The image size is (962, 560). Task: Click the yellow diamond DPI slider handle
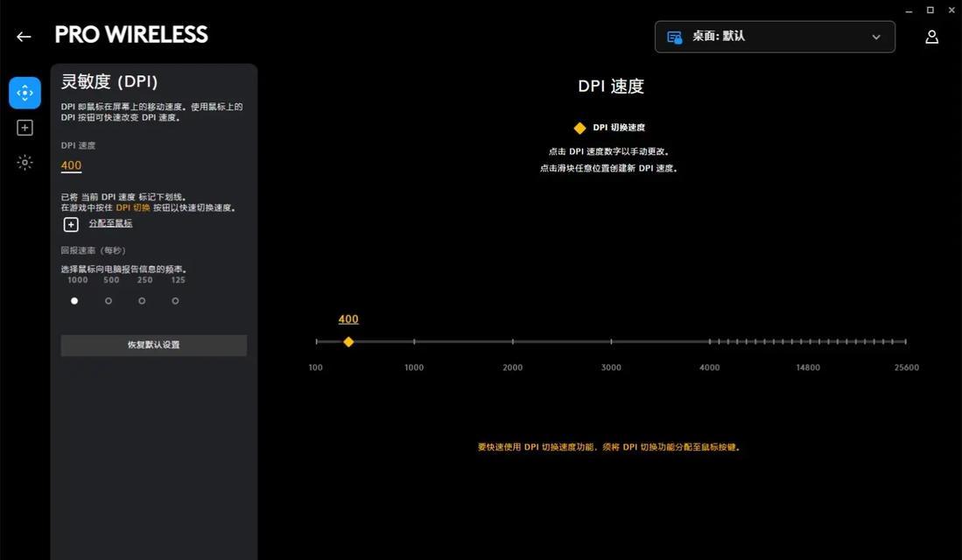point(348,341)
